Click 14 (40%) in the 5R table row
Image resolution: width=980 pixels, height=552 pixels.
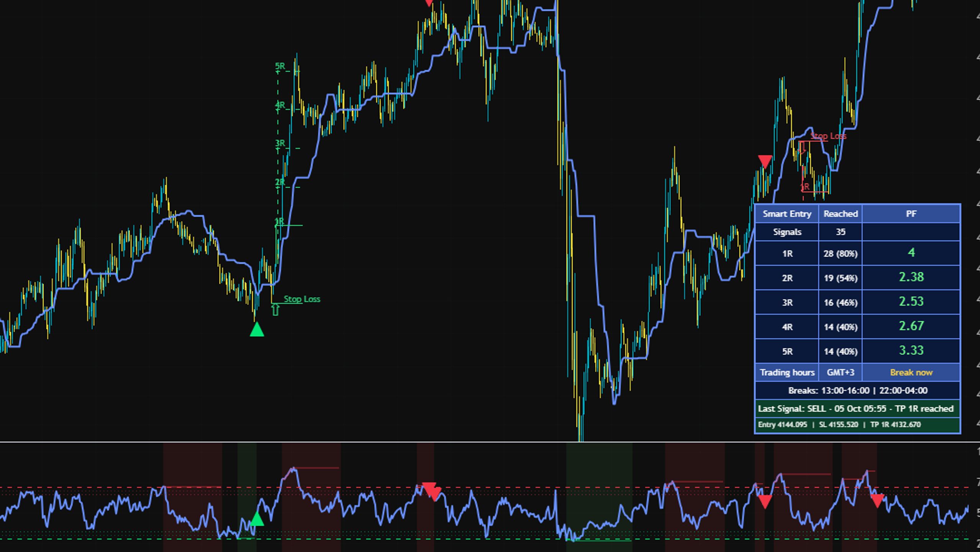point(841,352)
